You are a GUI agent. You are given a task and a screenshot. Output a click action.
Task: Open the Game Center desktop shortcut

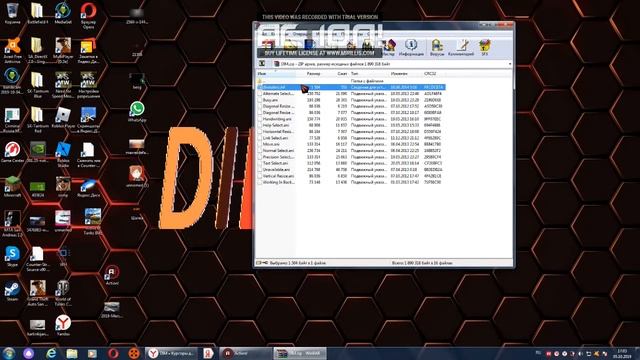[x=12, y=152]
